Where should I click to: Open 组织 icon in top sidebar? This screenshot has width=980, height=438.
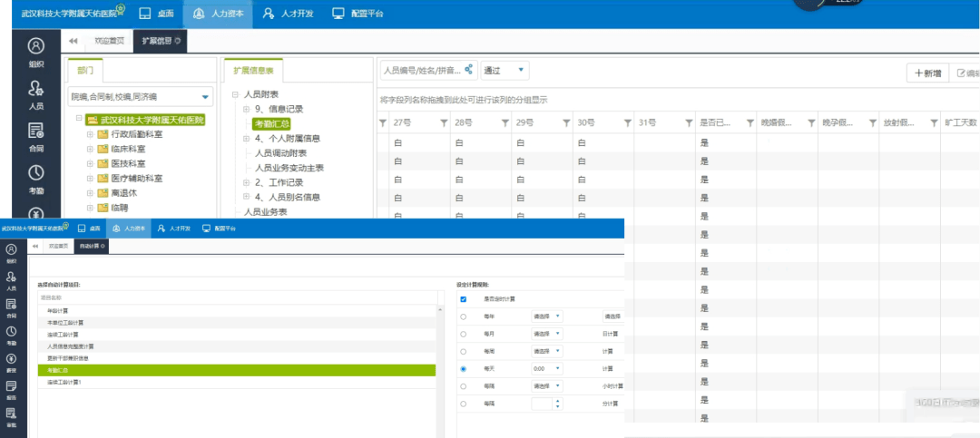click(35, 51)
